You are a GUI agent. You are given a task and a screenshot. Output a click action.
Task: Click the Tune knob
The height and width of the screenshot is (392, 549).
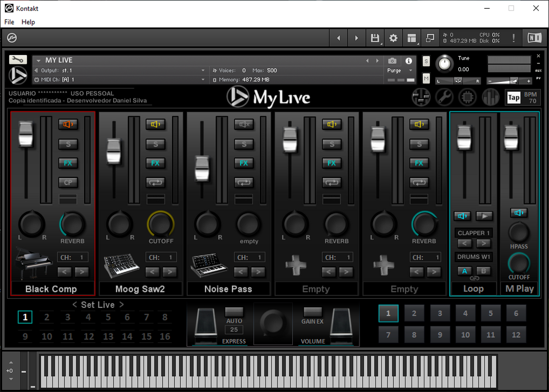[444, 64]
